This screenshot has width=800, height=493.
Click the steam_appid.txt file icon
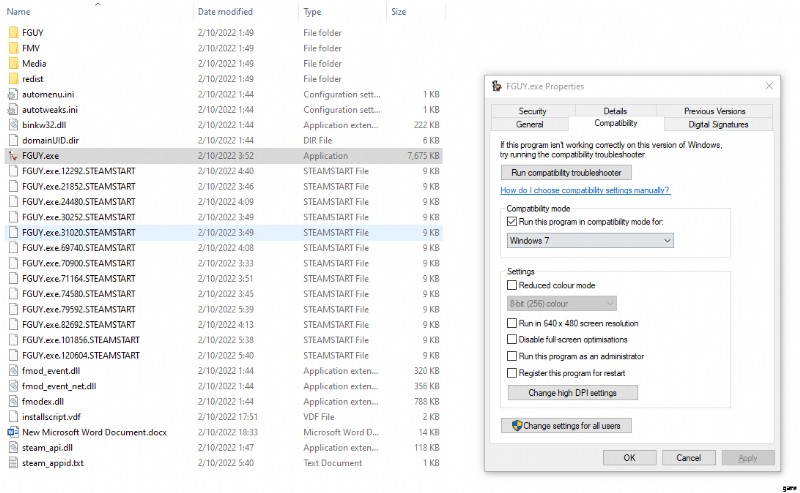[x=13, y=463]
